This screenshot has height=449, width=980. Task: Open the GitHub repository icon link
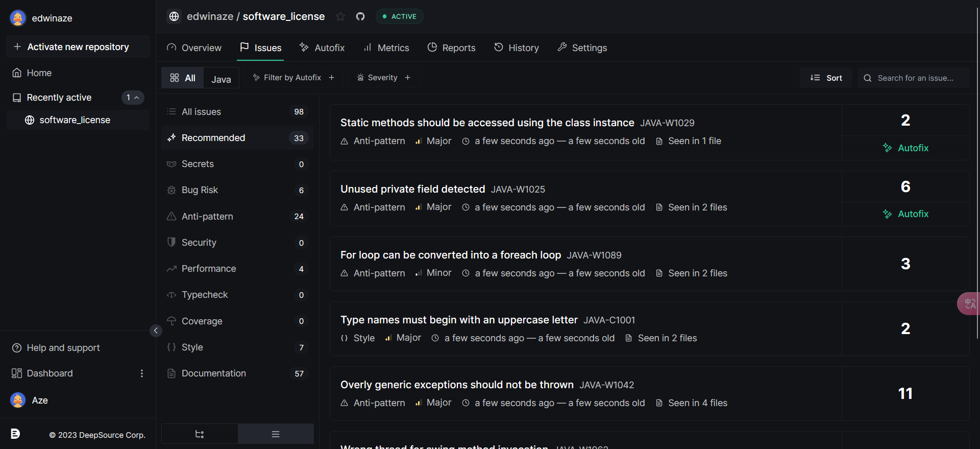point(360,16)
